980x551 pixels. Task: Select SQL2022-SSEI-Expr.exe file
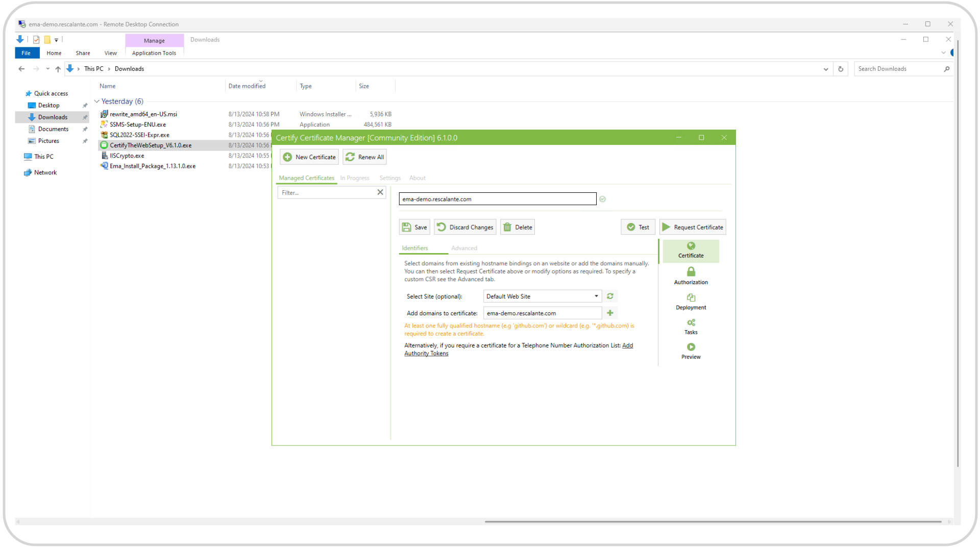[x=139, y=135]
